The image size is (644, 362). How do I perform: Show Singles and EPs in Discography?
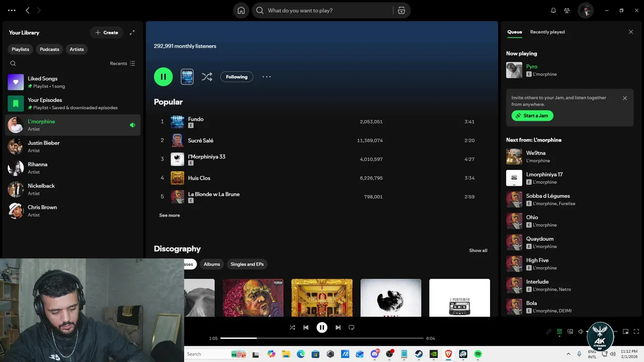pyautogui.click(x=247, y=264)
